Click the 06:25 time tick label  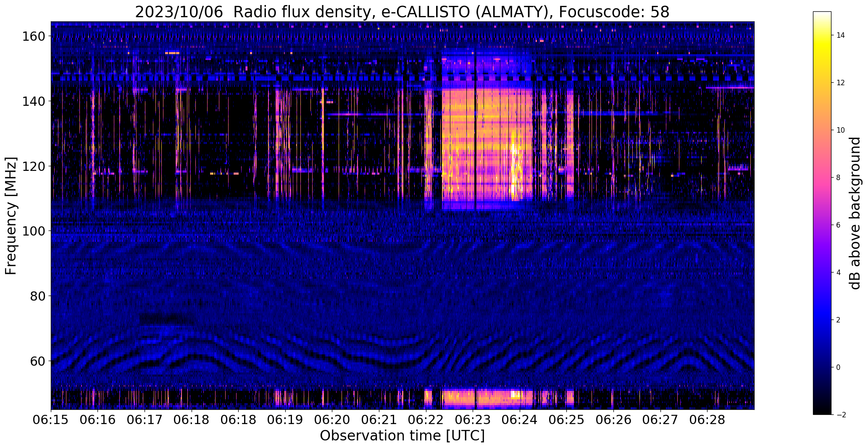click(566, 420)
